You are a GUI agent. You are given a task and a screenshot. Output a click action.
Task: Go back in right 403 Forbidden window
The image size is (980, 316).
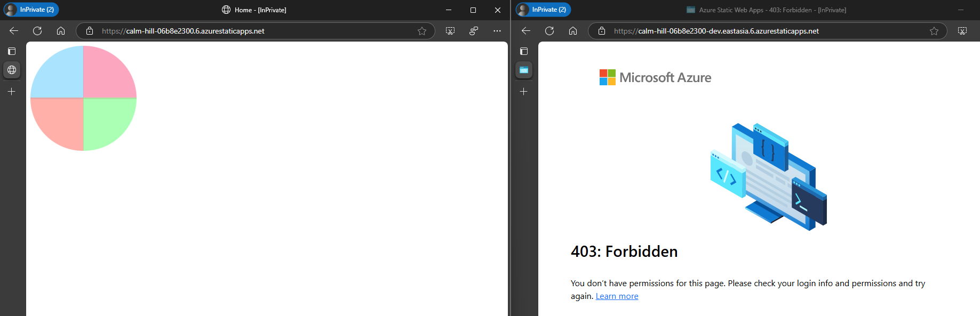(x=526, y=31)
